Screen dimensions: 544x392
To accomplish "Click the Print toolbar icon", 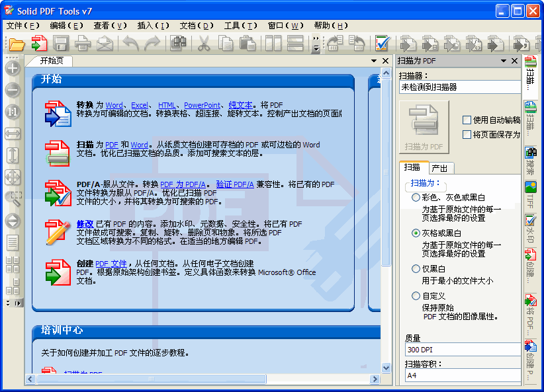I will click(82, 43).
